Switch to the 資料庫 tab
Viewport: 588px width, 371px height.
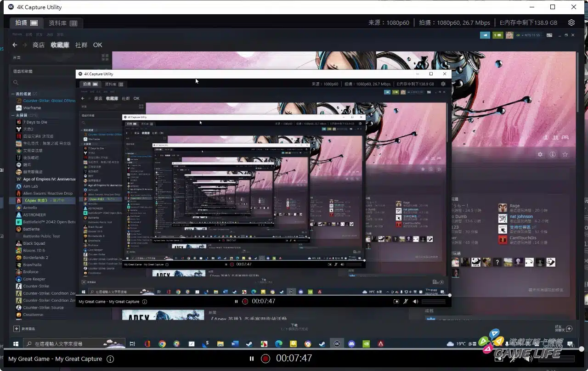(x=63, y=22)
